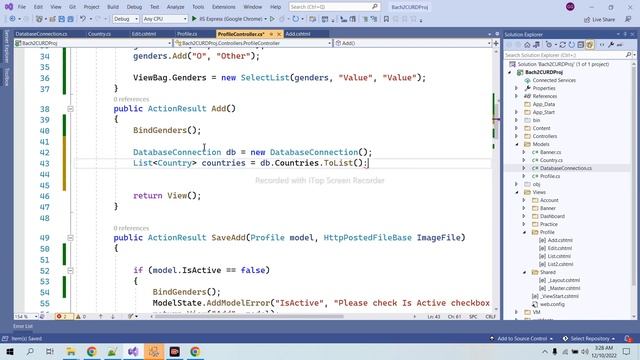Click the Undo arrow in the toolbar
Image resolution: width=640 pixels, height=360 pixels.
click(x=83, y=19)
